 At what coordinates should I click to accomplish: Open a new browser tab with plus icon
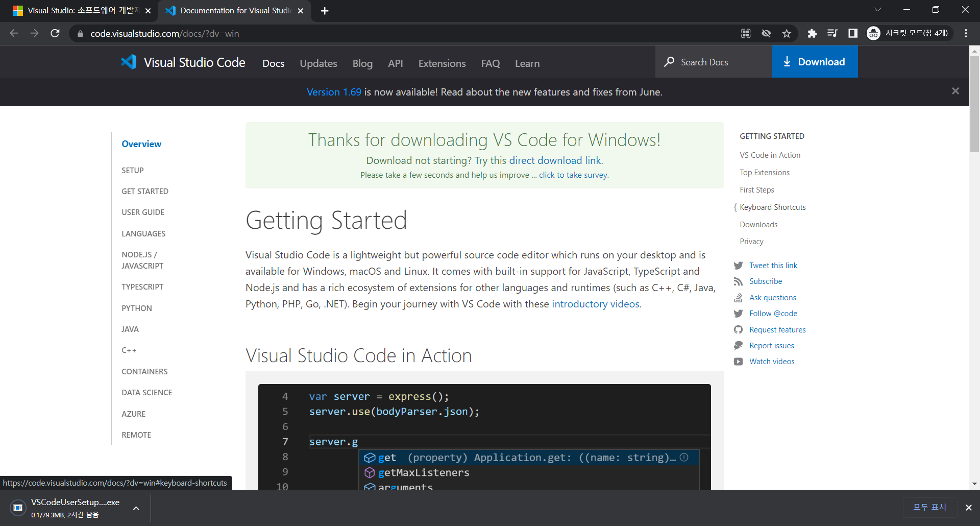[325, 11]
